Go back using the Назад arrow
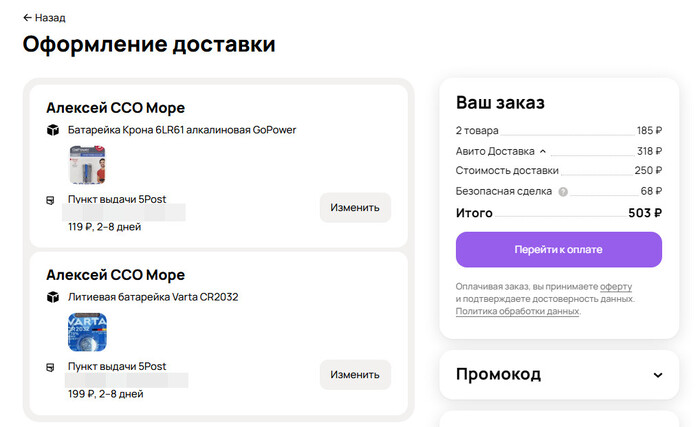This screenshot has height=427, width=700. pyautogui.click(x=44, y=17)
